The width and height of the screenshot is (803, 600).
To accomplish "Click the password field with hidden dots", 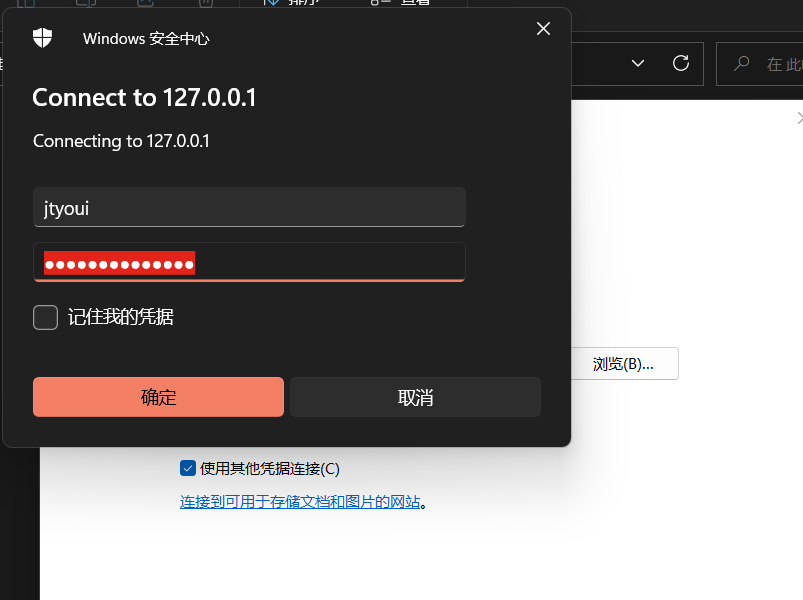I will [x=249, y=263].
